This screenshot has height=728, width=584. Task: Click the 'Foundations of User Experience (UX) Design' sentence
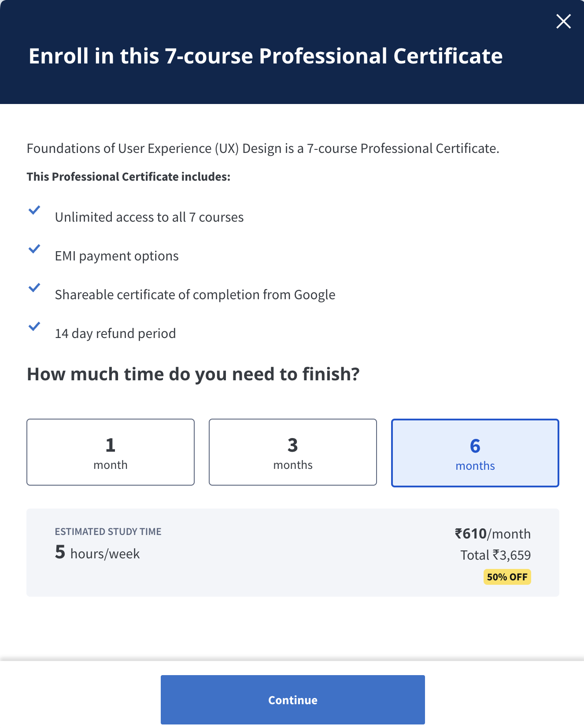coord(263,149)
